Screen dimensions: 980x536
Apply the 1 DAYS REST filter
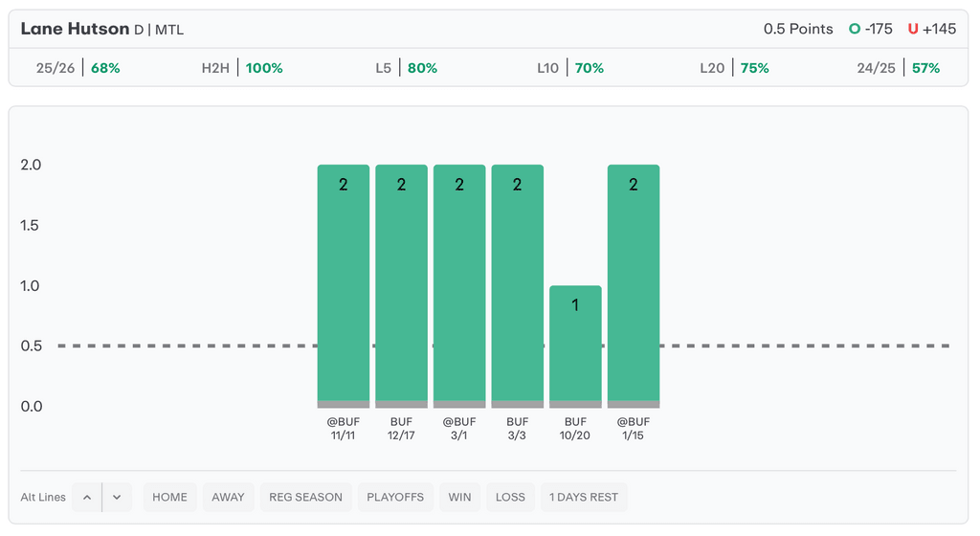pos(584,497)
